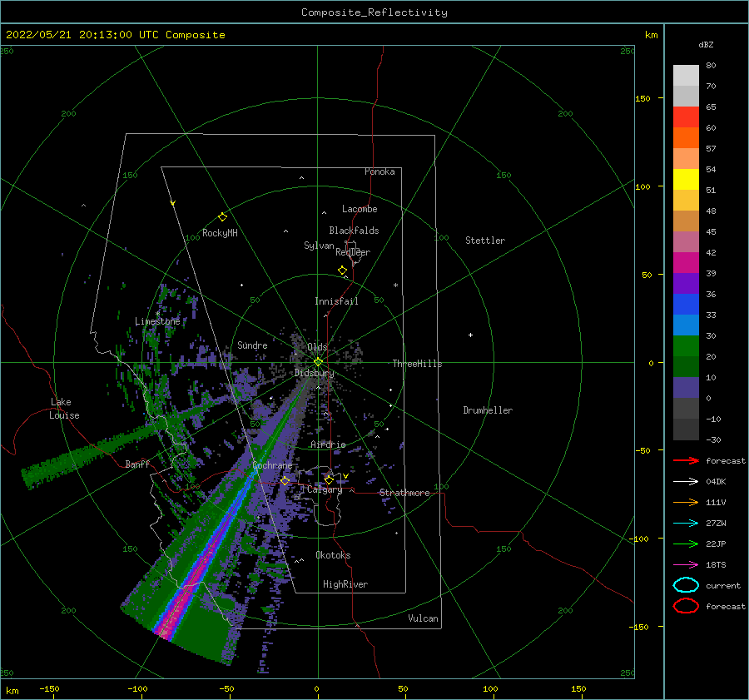Select the yellow diamond marker below Cochrane

coord(285,481)
